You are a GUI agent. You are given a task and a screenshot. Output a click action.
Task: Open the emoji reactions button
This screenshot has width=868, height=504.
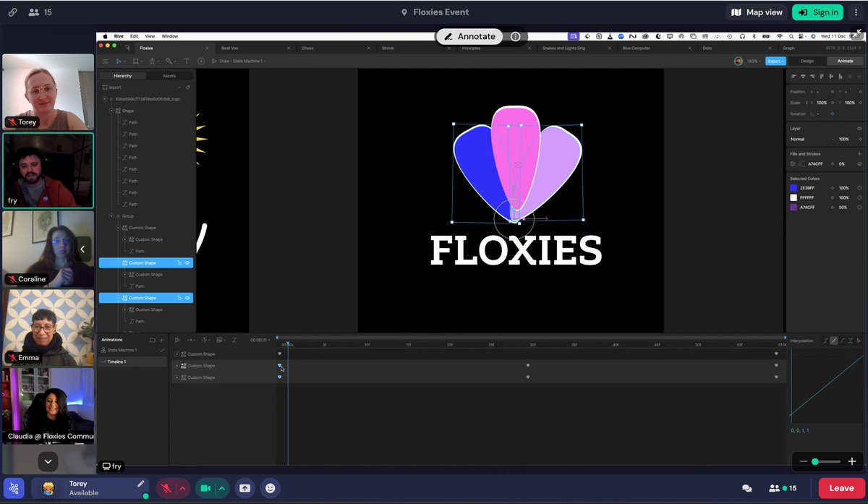271,488
